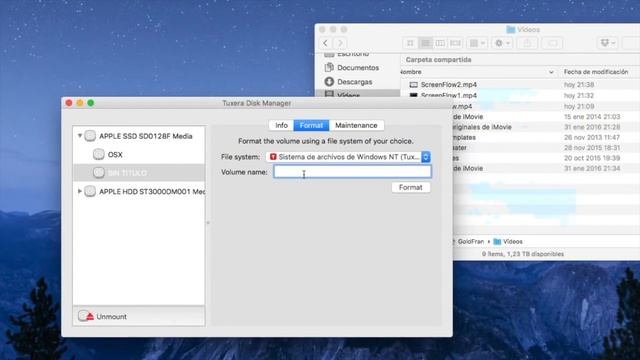
Task: Select the Format tab
Action: [x=311, y=125]
